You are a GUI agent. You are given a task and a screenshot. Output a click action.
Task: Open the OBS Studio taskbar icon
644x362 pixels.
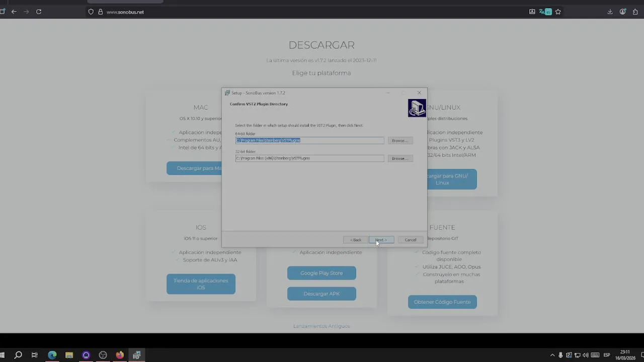coord(103,355)
